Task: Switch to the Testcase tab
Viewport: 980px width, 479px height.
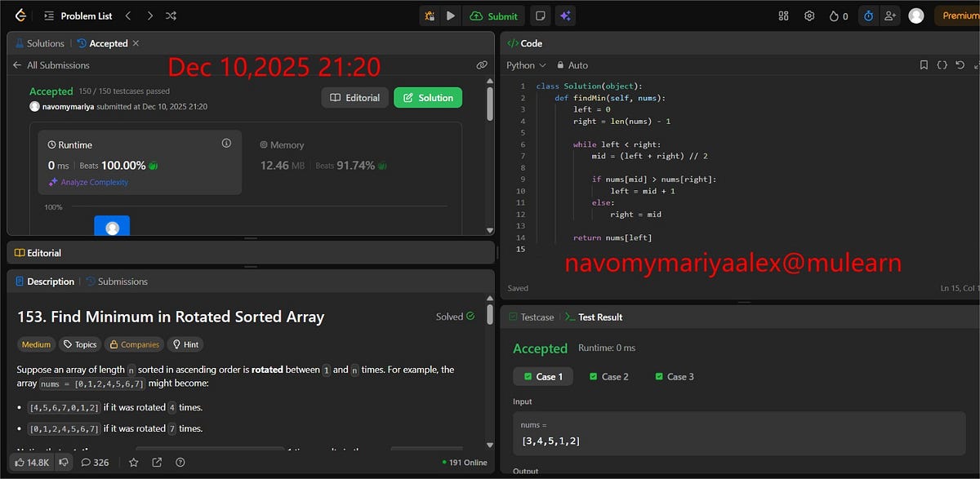Action: pyautogui.click(x=530, y=317)
